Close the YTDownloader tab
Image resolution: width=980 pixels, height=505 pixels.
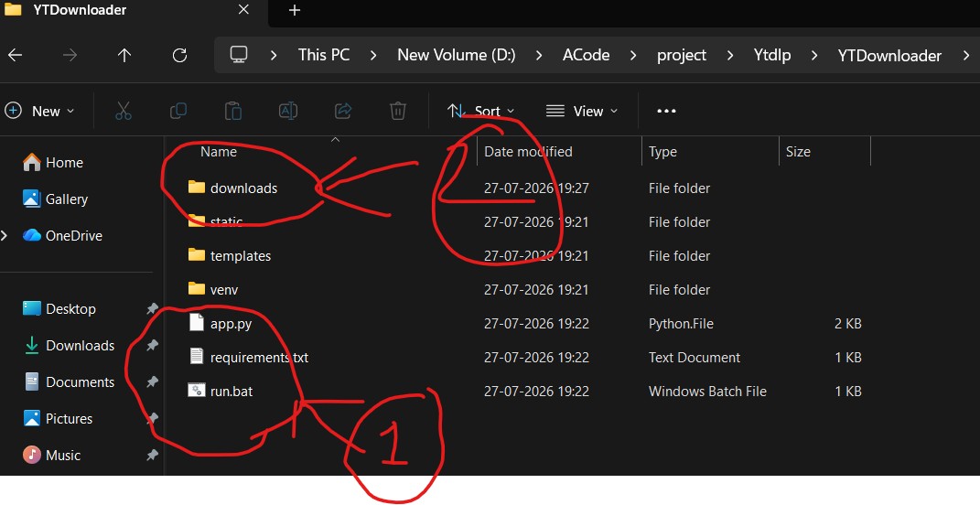(243, 9)
